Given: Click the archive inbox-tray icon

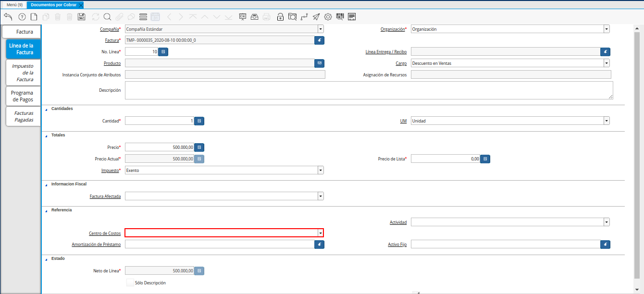Looking at the screenshot, I should coord(255,17).
